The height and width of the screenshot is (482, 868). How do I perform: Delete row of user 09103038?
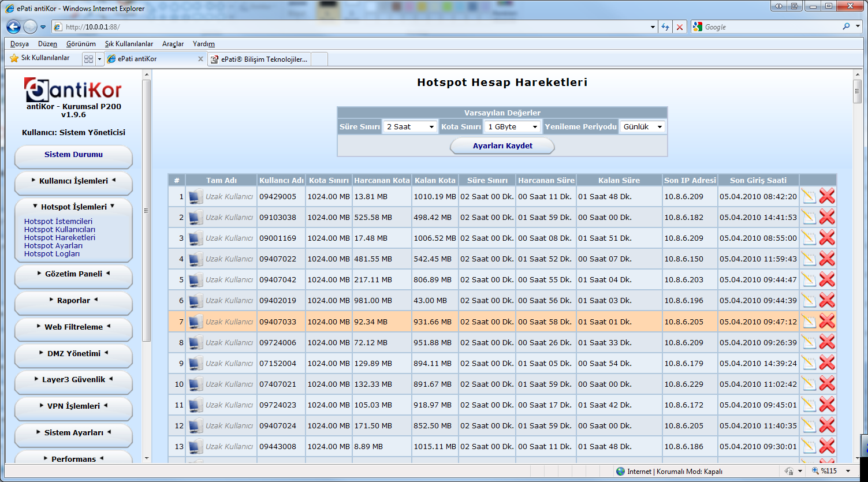pos(827,217)
